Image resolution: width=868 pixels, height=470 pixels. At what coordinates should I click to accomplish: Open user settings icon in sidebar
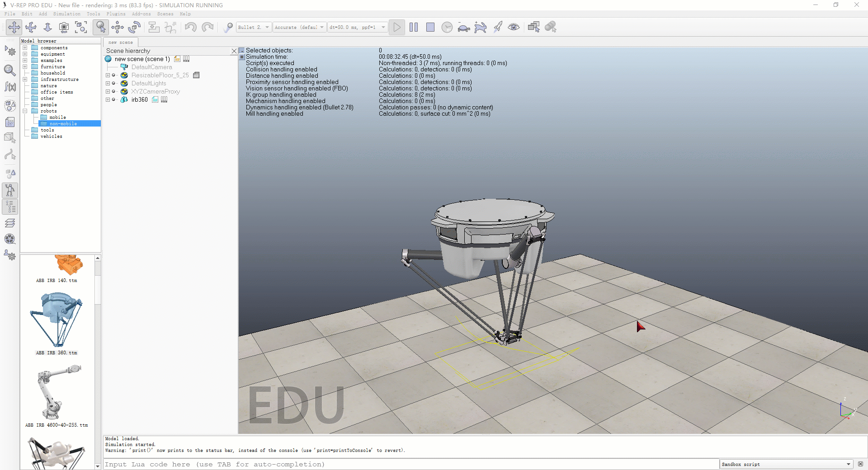tap(10, 256)
